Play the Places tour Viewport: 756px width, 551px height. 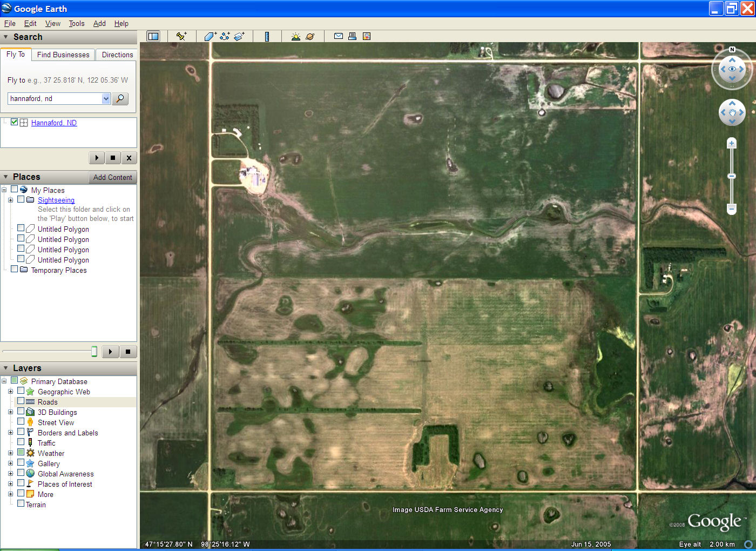click(x=111, y=352)
